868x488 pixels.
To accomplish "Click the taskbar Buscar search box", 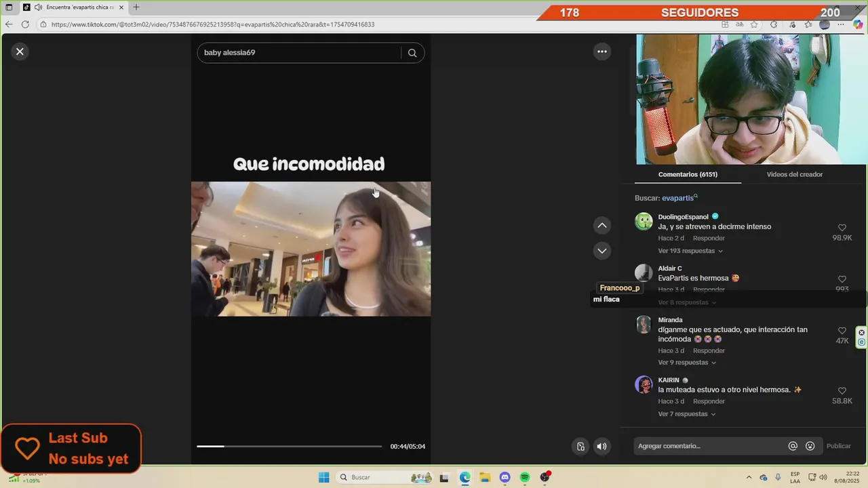I will (x=385, y=477).
